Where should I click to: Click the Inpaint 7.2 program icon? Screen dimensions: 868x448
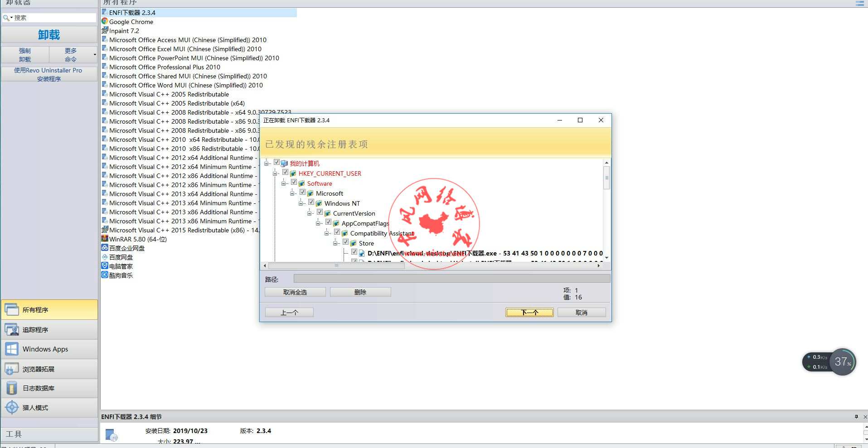[x=105, y=30]
